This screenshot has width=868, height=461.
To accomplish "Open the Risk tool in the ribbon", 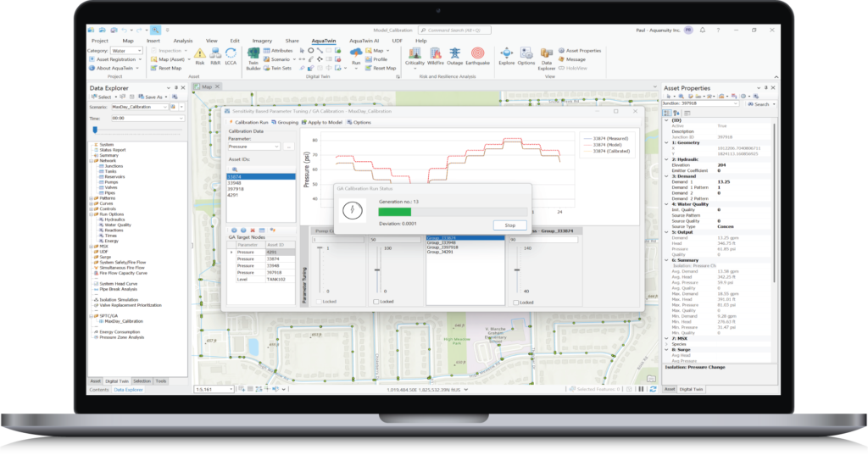I will pos(200,57).
